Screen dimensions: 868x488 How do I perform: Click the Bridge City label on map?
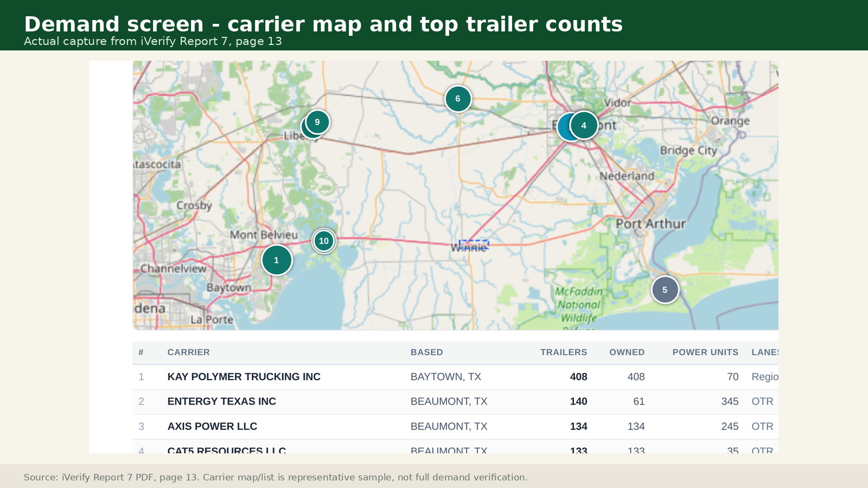point(688,150)
